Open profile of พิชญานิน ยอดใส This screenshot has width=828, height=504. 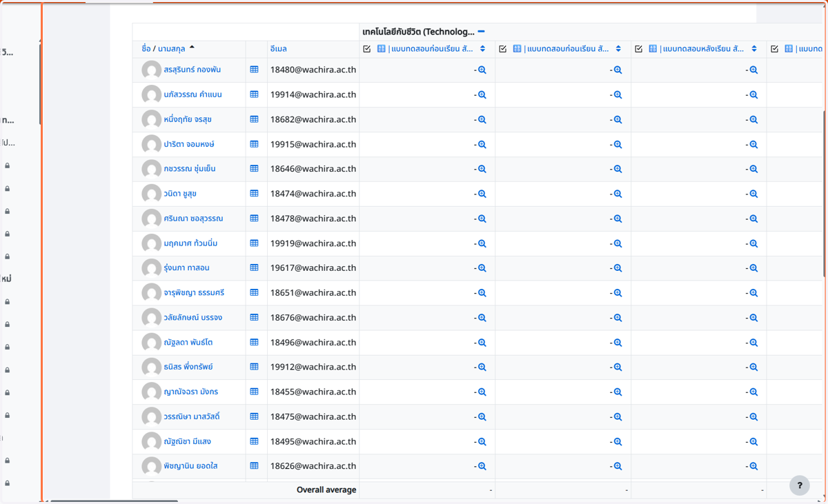pyautogui.click(x=191, y=467)
